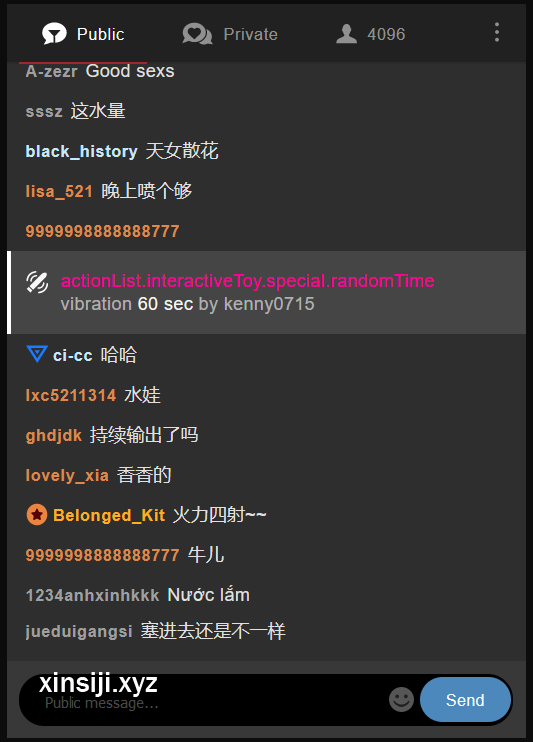This screenshot has height=742, width=533.
Task: Open jueduigangsi user menu
Action: coord(79,632)
